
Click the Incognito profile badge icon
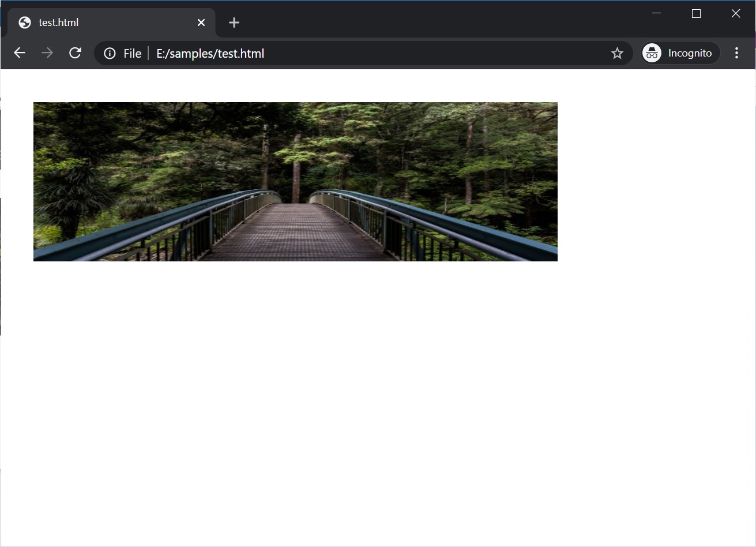click(x=651, y=53)
